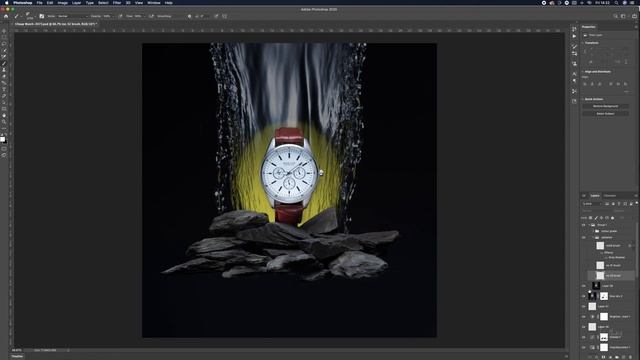Open the Image menu

pos(62,3)
